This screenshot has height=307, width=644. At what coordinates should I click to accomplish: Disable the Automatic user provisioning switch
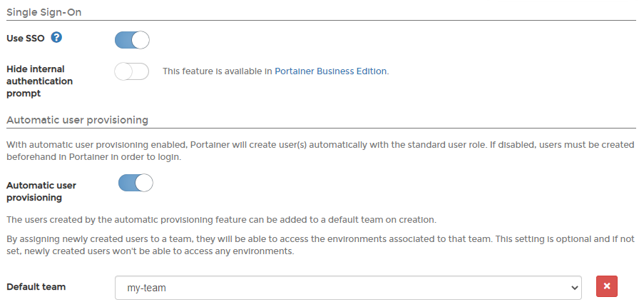click(x=136, y=183)
